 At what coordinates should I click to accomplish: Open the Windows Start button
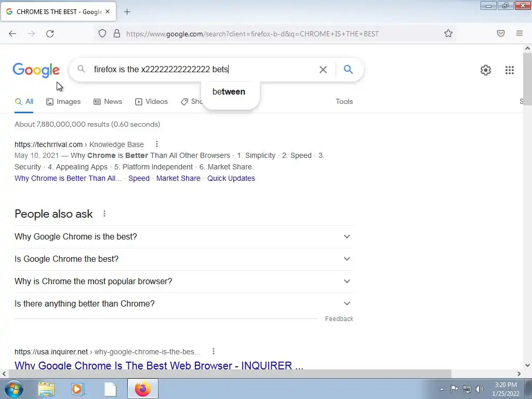(13, 389)
